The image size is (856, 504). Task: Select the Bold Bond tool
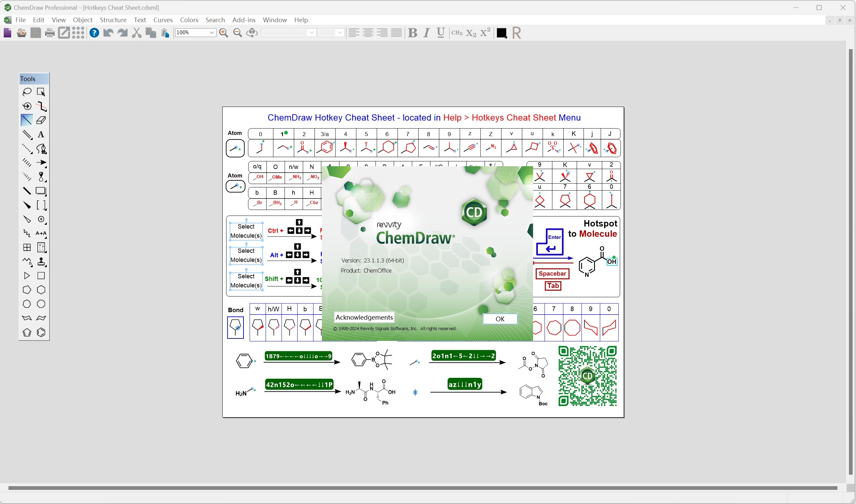(27, 191)
